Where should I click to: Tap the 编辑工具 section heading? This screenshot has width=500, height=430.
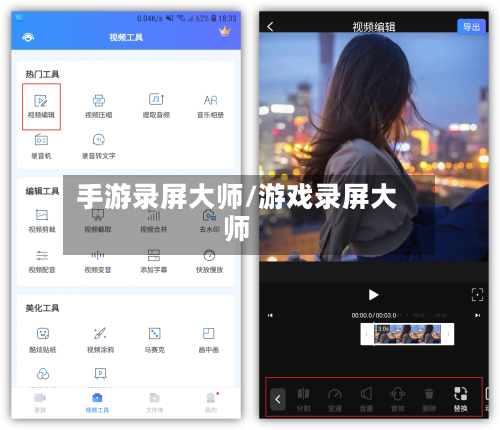[x=42, y=191]
